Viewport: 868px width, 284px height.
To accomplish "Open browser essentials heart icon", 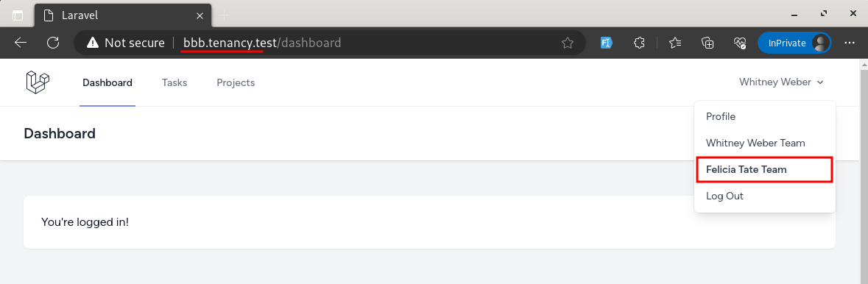I will [x=740, y=43].
